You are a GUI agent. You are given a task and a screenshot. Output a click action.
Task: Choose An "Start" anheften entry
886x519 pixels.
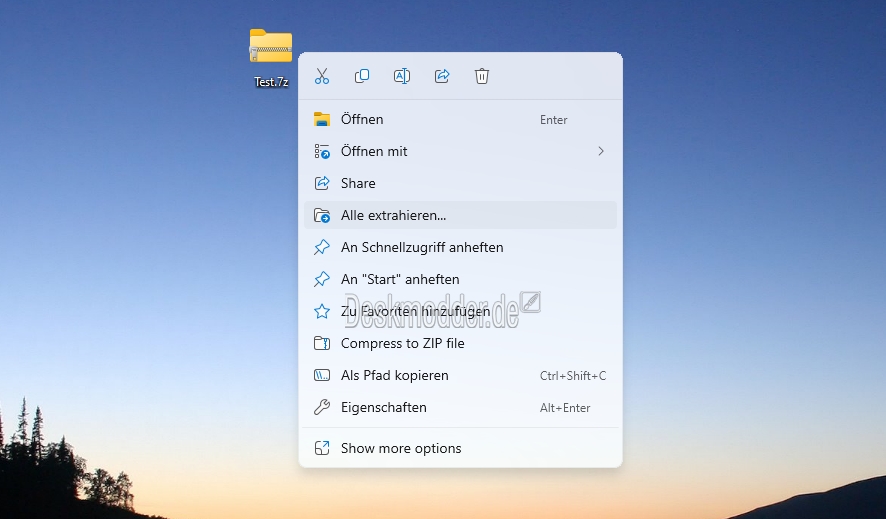461,279
